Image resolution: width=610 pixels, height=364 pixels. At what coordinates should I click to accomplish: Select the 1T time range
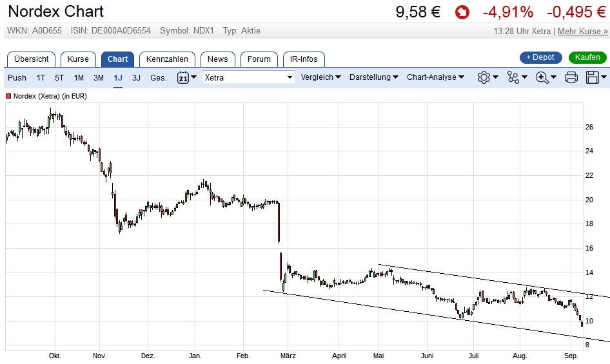41,78
